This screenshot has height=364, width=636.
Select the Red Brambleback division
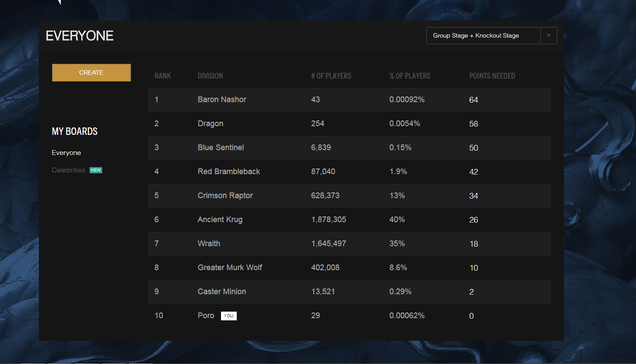229,172
